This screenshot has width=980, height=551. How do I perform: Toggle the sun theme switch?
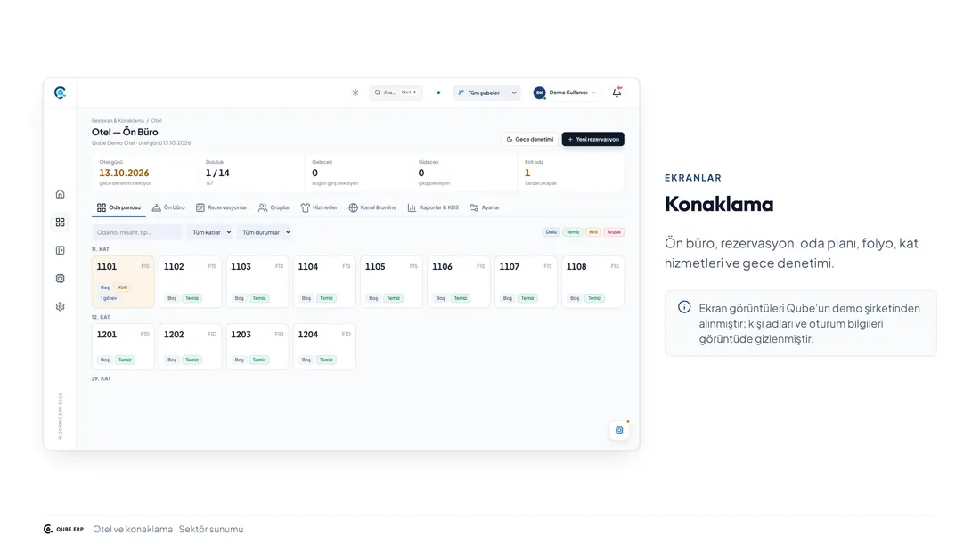click(355, 93)
